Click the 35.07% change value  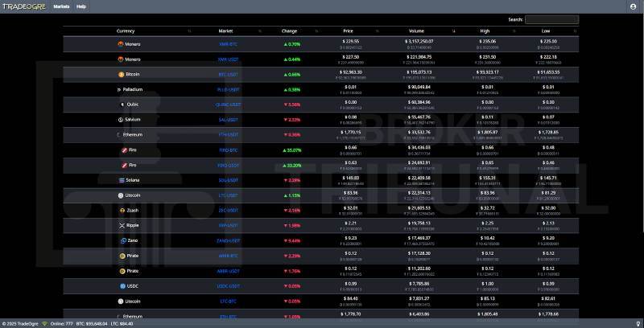pos(292,150)
